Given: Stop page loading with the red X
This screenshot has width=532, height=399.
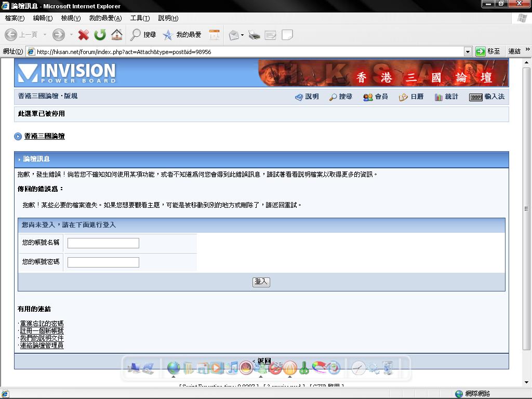Looking at the screenshot, I should pos(84,35).
